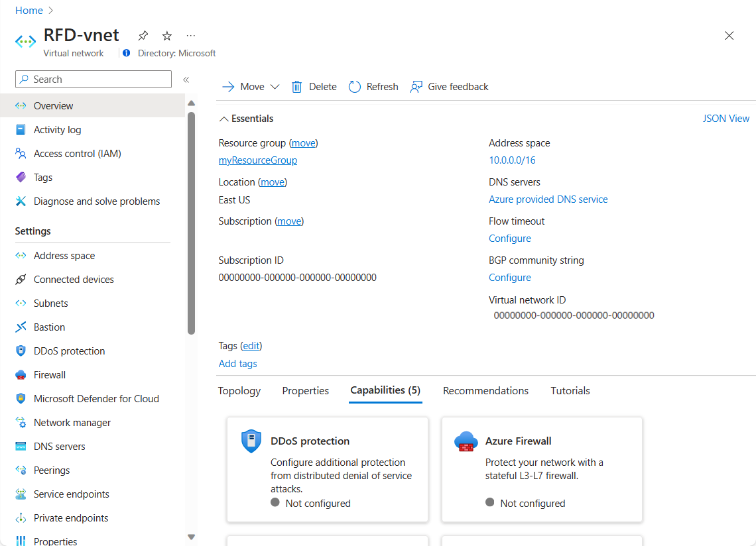Screen dimensions: 756x546
Task: Open the myResourceGroup link
Action: click(258, 160)
